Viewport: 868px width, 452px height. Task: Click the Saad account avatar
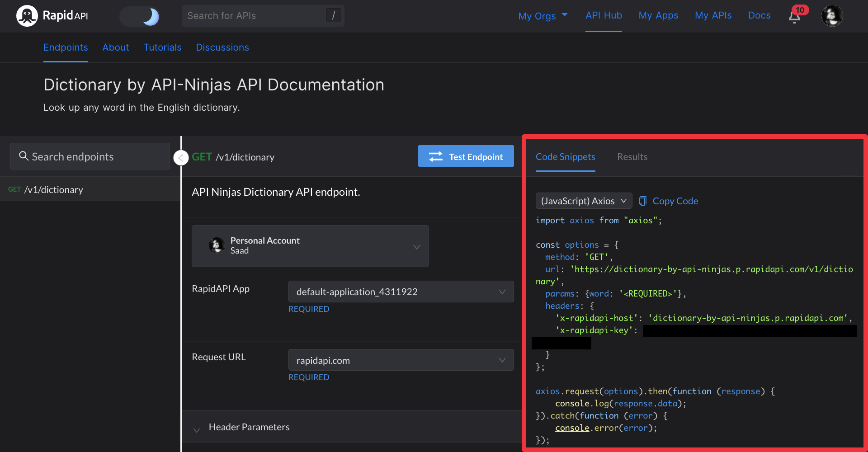[x=217, y=245]
